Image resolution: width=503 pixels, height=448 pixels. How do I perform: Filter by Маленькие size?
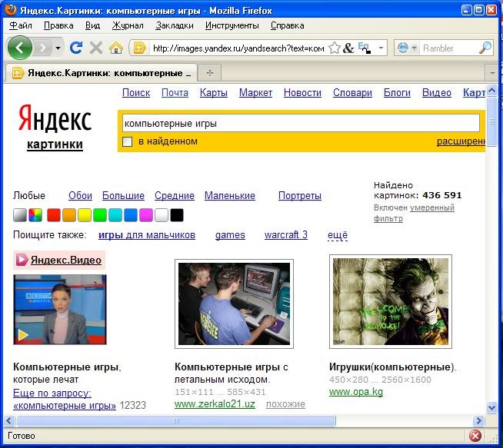click(x=230, y=195)
